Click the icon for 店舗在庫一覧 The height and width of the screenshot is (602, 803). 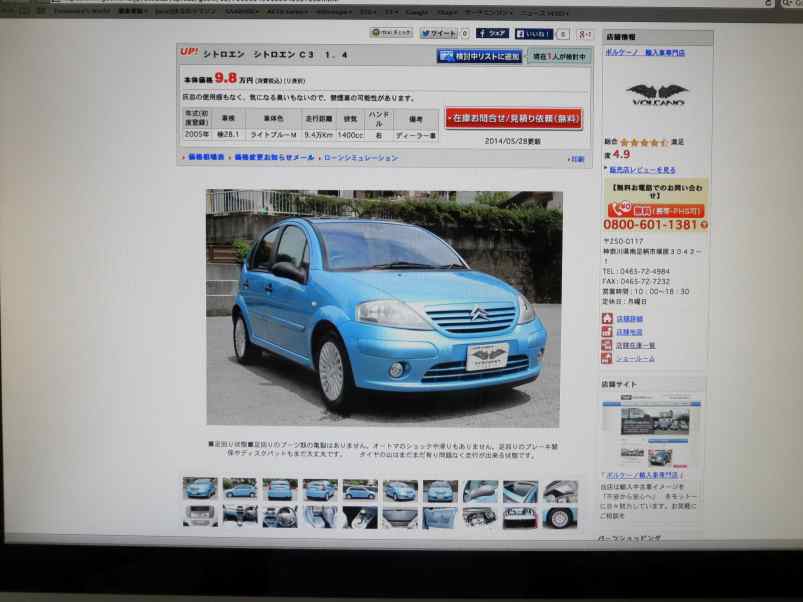click(x=607, y=345)
